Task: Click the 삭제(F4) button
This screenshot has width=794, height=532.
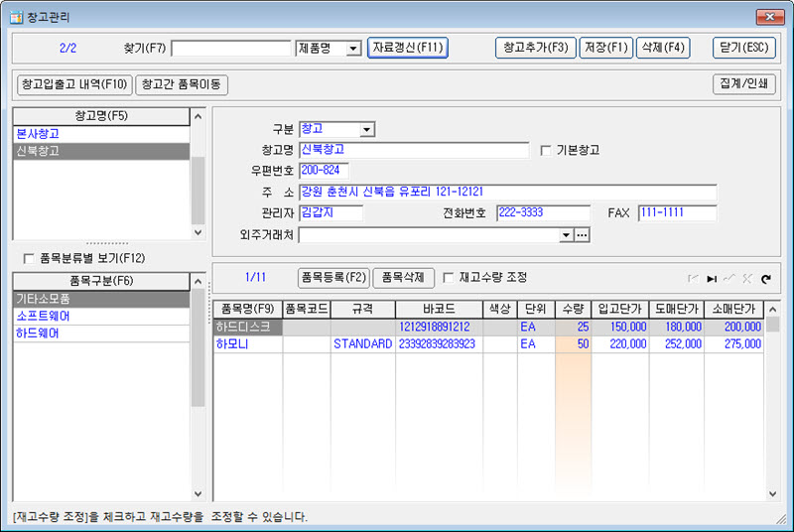Action: [x=663, y=48]
